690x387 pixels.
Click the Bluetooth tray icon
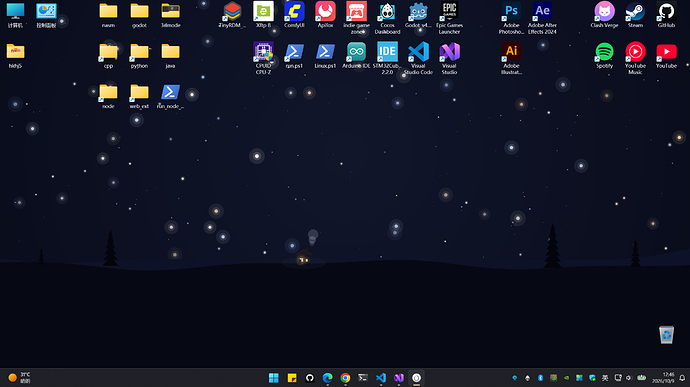click(540, 378)
